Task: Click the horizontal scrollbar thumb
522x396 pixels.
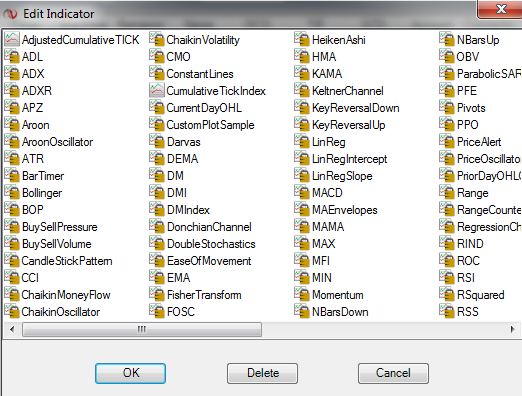Action: tap(142, 329)
